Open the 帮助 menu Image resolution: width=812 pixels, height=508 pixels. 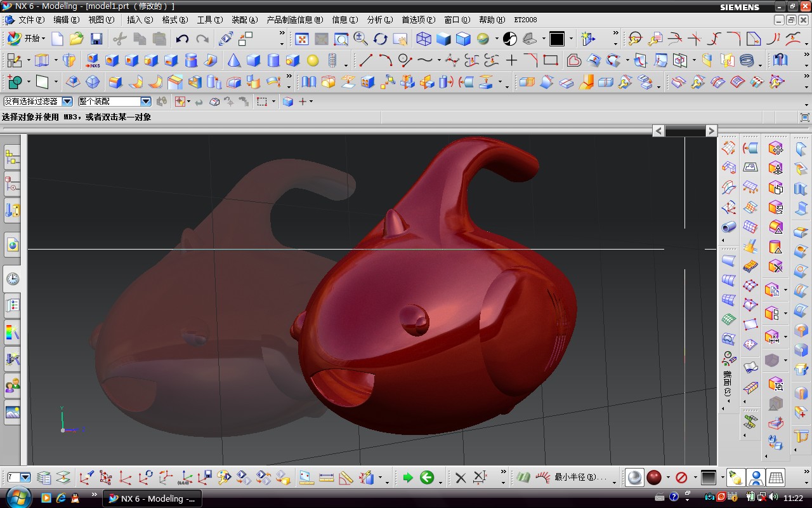(x=492, y=20)
